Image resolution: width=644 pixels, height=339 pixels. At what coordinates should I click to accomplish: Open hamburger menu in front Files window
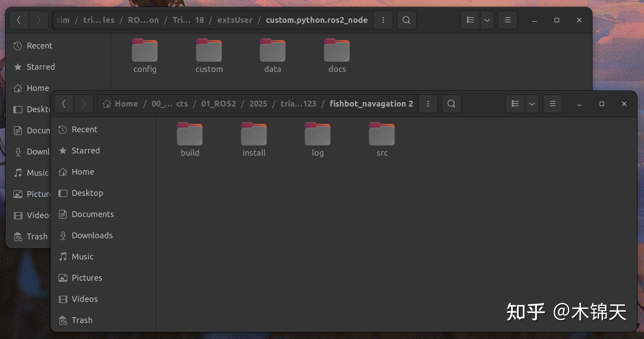(x=552, y=104)
